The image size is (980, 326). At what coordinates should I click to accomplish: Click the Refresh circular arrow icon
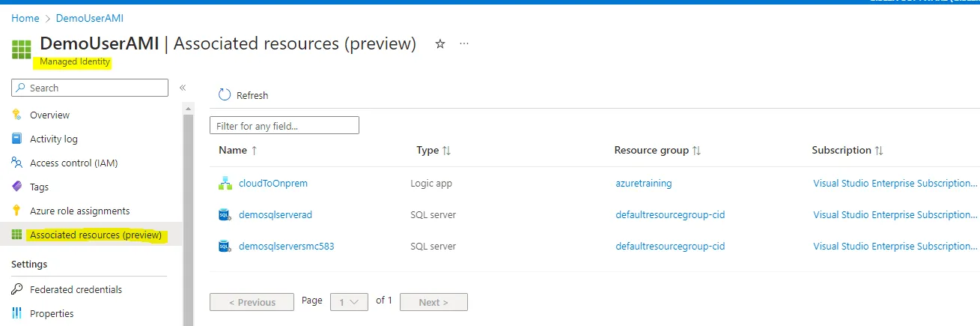225,94
